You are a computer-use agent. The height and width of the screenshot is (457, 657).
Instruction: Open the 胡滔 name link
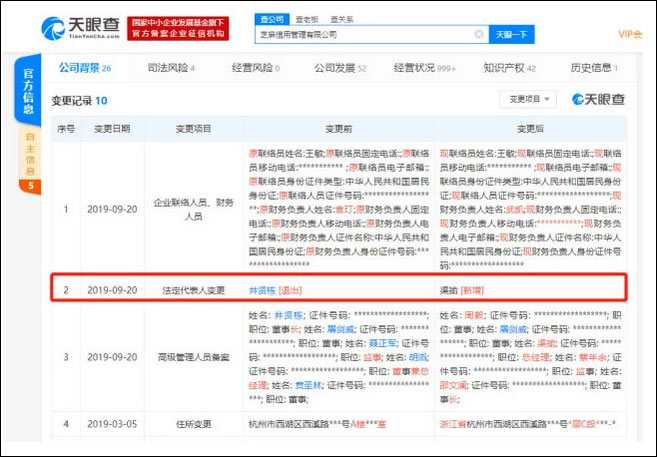tap(418, 357)
